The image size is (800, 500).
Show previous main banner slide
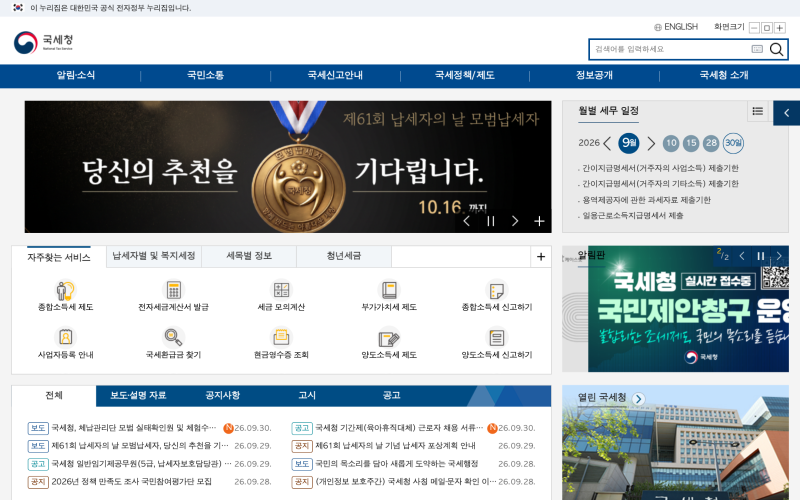click(466, 221)
